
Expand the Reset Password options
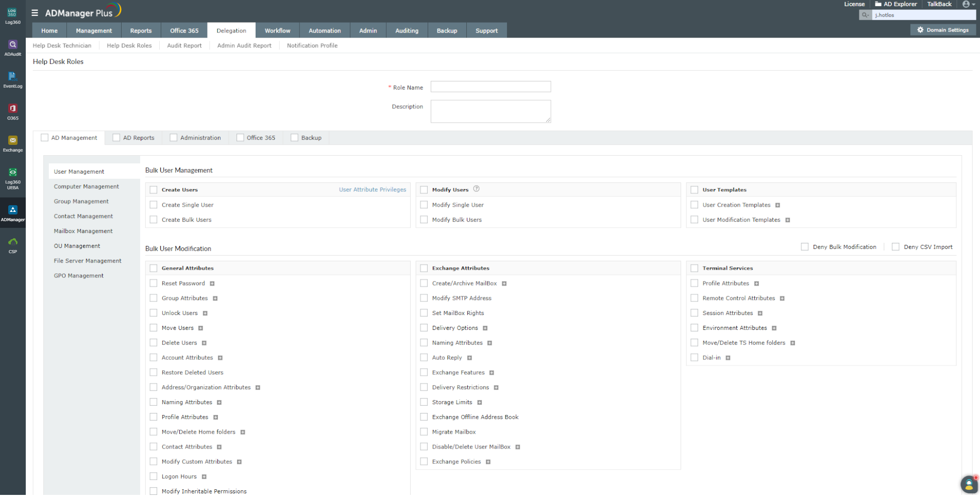[212, 284]
